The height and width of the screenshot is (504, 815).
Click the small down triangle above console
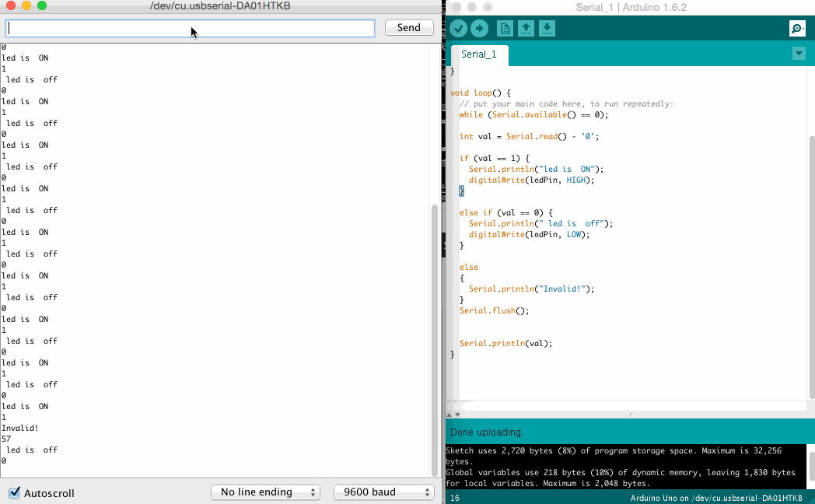(x=457, y=415)
